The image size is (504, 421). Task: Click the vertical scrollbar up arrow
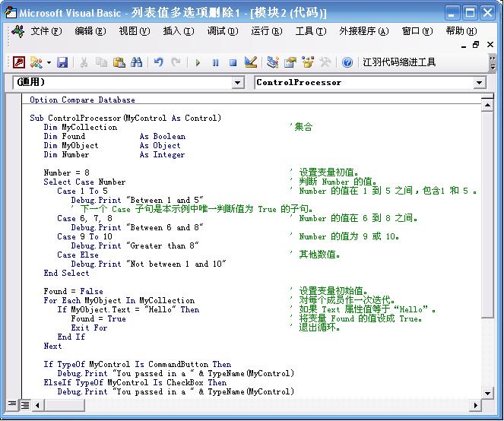(x=487, y=105)
